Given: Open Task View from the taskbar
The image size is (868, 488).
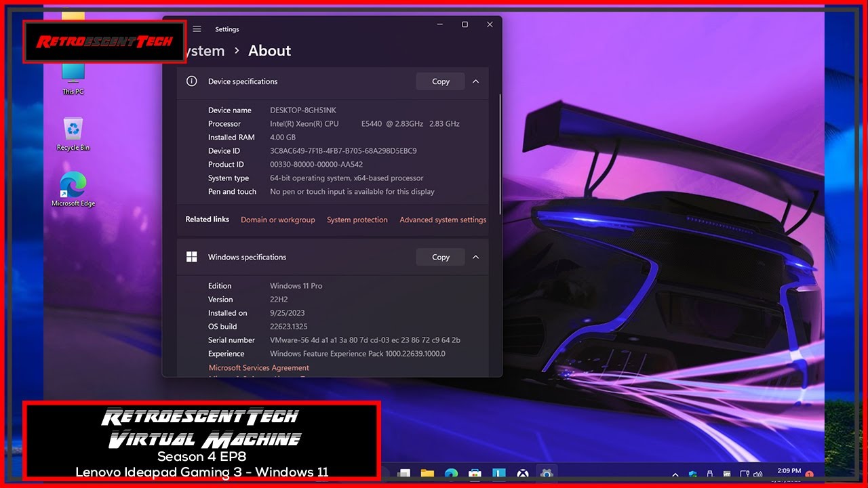Looking at the screenshot, I should tap(403, 474).
